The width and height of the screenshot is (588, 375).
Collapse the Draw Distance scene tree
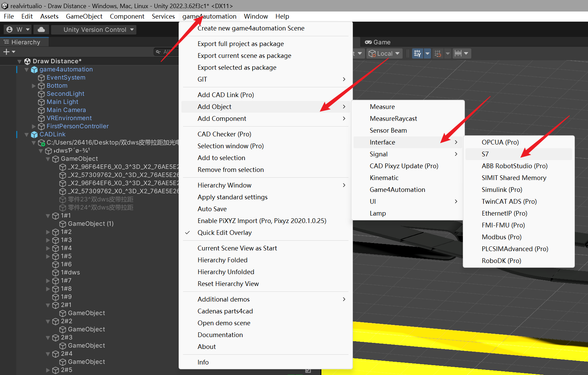point(20,61)
